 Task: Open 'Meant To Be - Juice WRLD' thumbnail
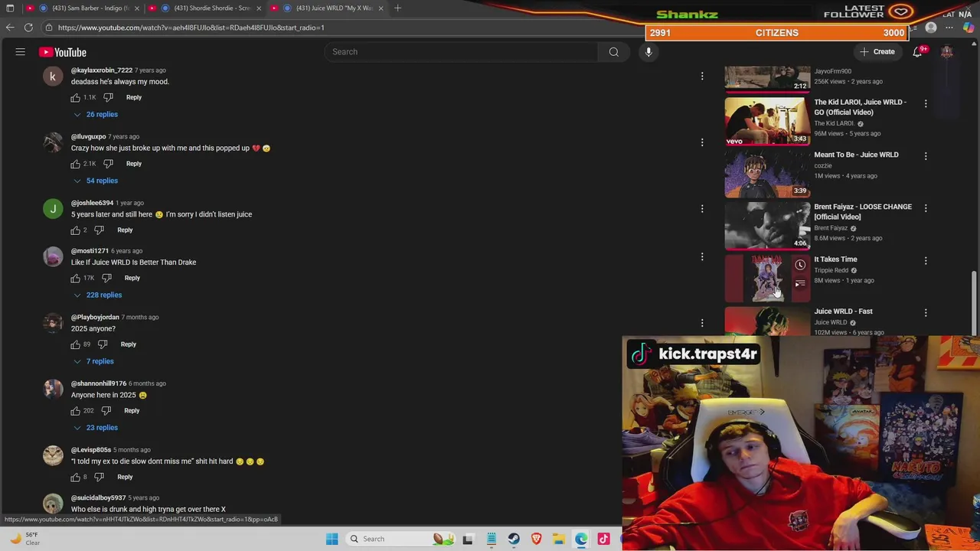[767, 173]
